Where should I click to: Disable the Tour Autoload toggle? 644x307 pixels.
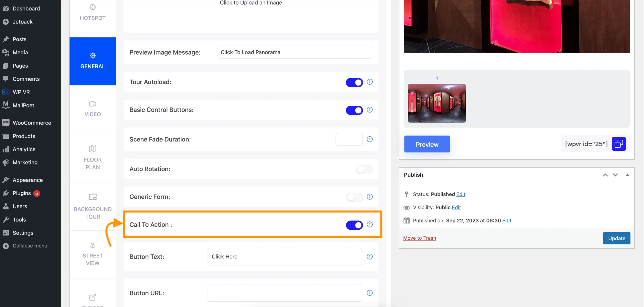tap(354, 82)
